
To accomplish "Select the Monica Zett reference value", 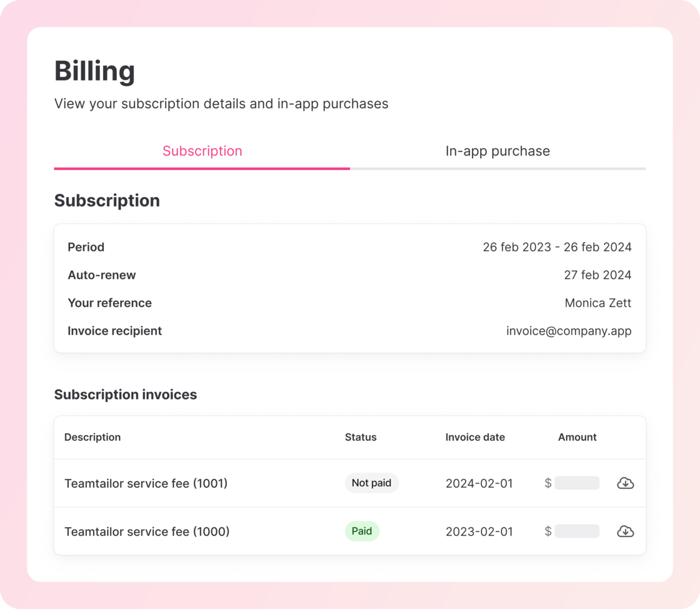I will pos(597,303).
